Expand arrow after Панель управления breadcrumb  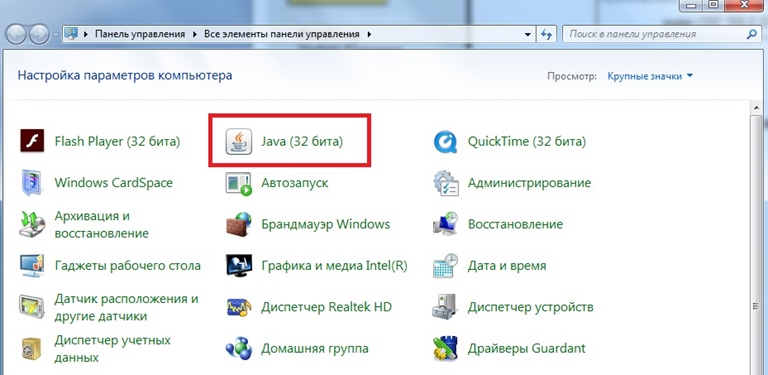194,34
